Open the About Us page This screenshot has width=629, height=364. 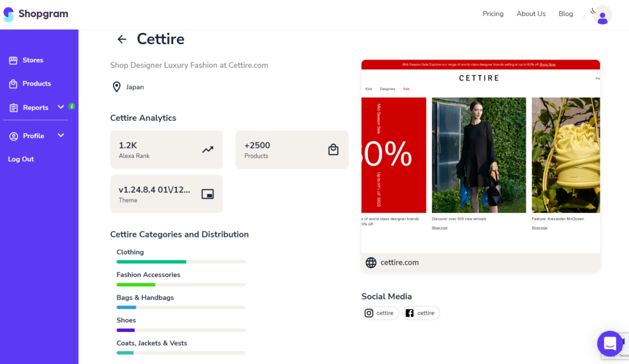tap(531, 14)
